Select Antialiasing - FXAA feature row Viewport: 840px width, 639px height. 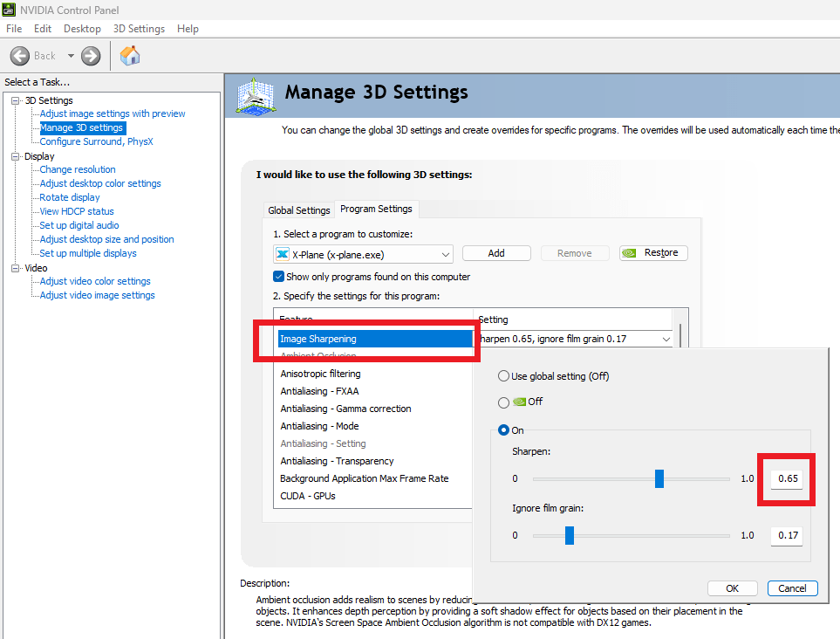coord(374,391)
